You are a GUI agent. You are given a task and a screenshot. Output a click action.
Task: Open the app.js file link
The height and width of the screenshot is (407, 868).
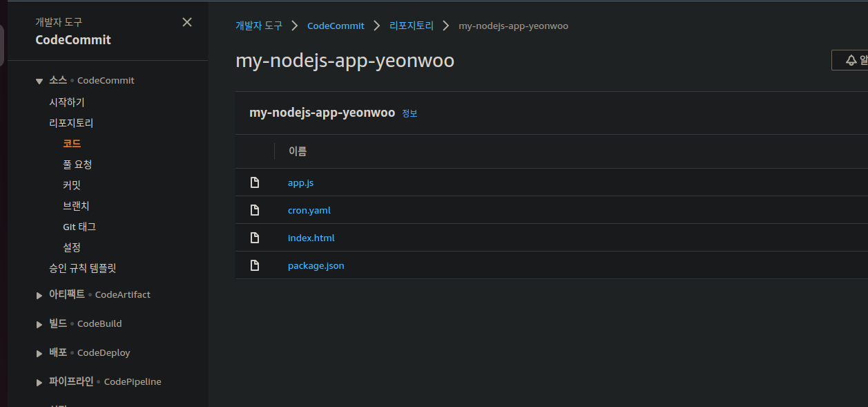tap(300, 182)
